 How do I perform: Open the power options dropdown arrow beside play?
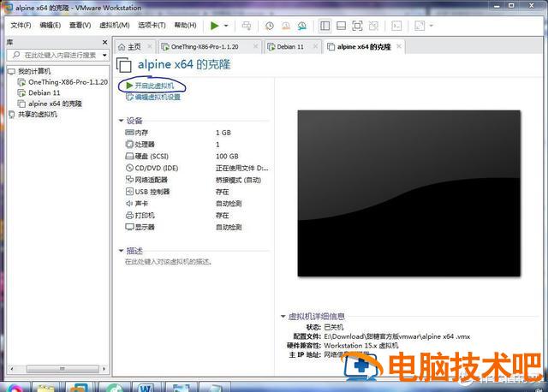226,26
